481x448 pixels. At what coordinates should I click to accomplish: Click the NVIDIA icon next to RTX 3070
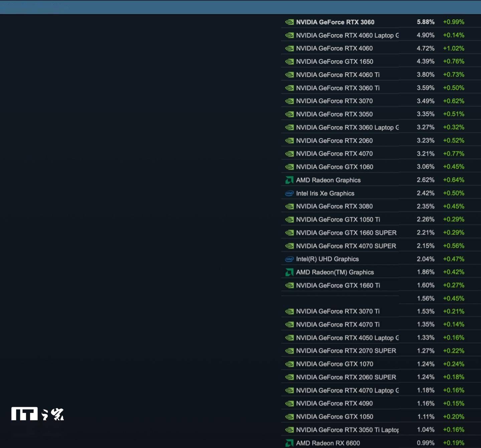click(289, 101)
